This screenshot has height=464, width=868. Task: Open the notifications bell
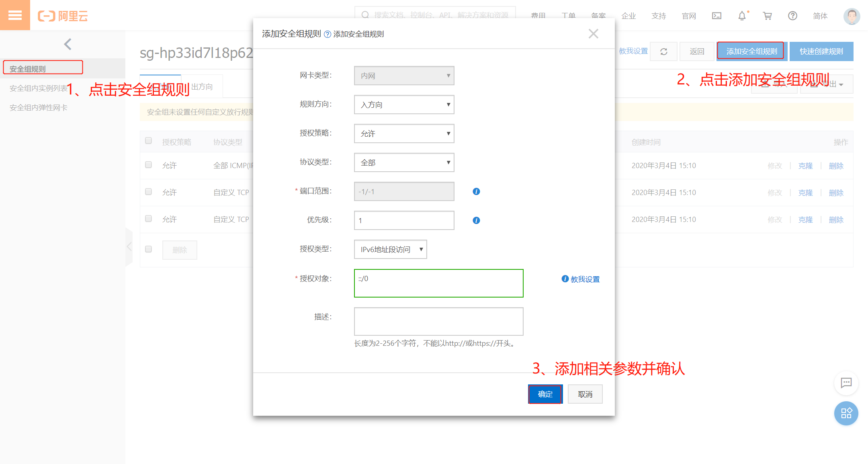pyautogui.click(x=742, y=16)
